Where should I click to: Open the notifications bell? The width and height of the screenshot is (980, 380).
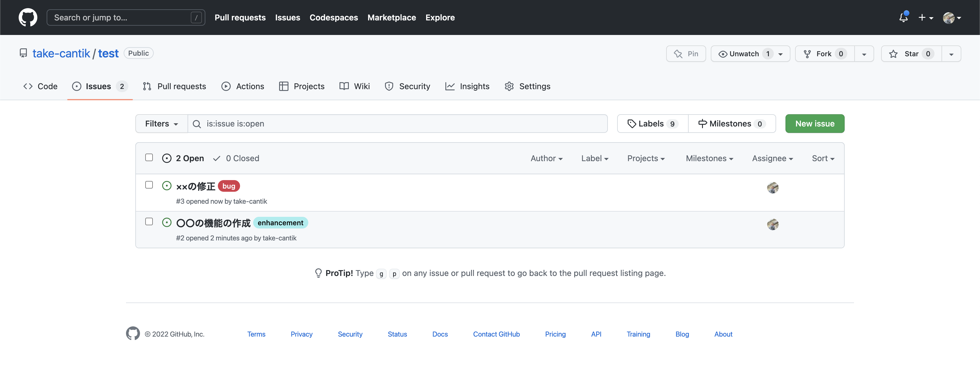tap(903, 17)
